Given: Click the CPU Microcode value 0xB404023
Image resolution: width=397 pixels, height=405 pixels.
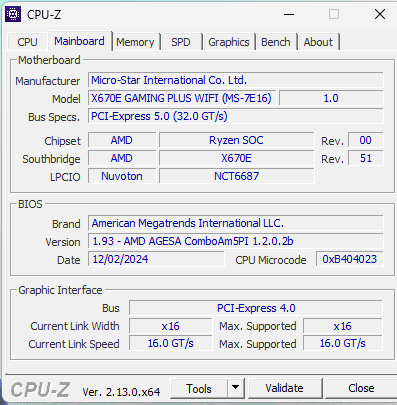Looking at the screenshot, I should [349, 259].
